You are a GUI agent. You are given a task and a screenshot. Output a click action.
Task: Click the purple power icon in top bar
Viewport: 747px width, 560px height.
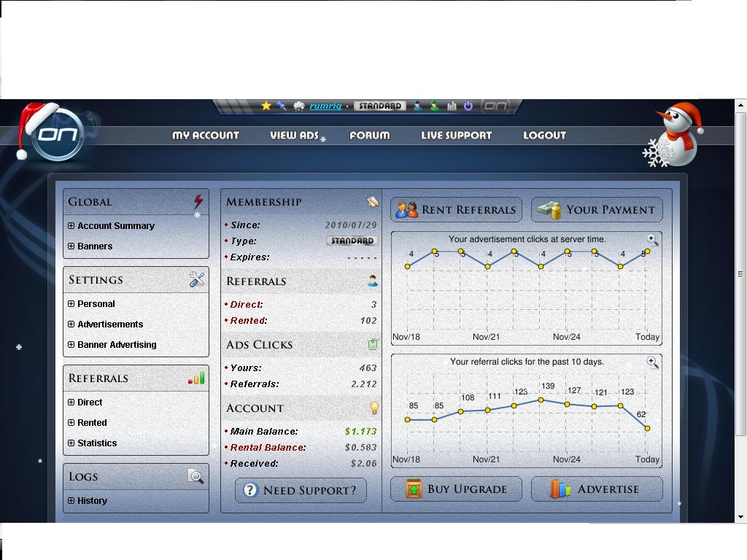tap(468, 106)
